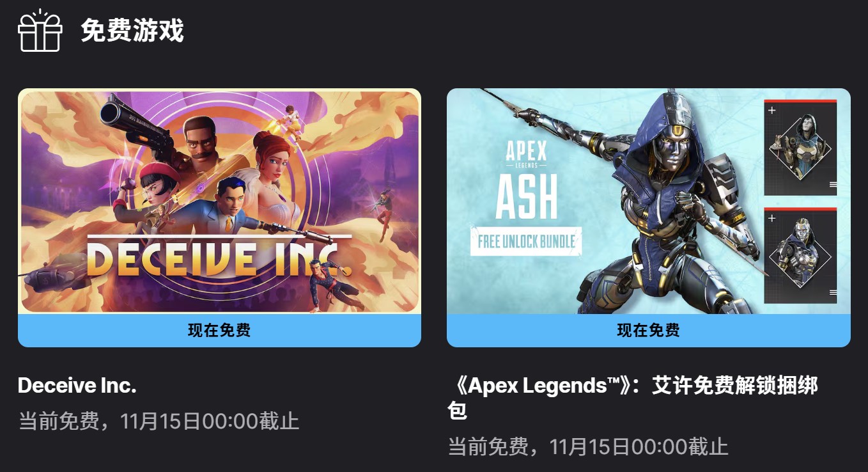Viewport: 868px width, 472px height.
Task: Click the gift box icon beside 免费游戏
Action: click(40, 31)
